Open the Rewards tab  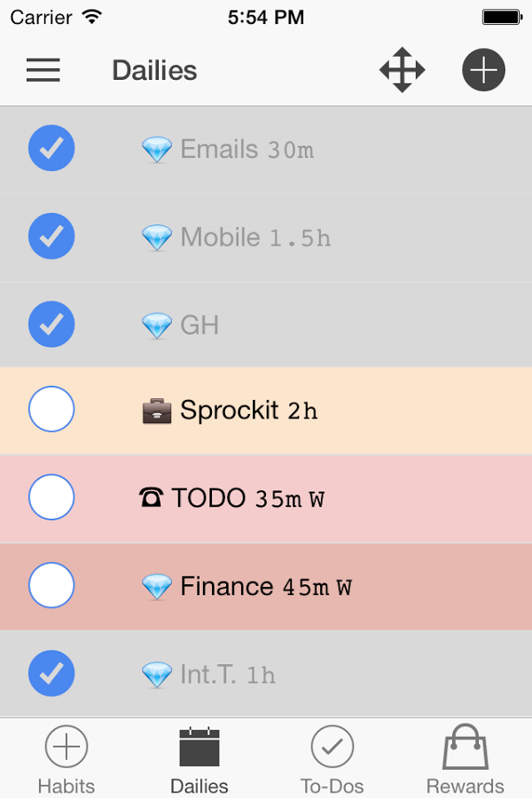465,759
